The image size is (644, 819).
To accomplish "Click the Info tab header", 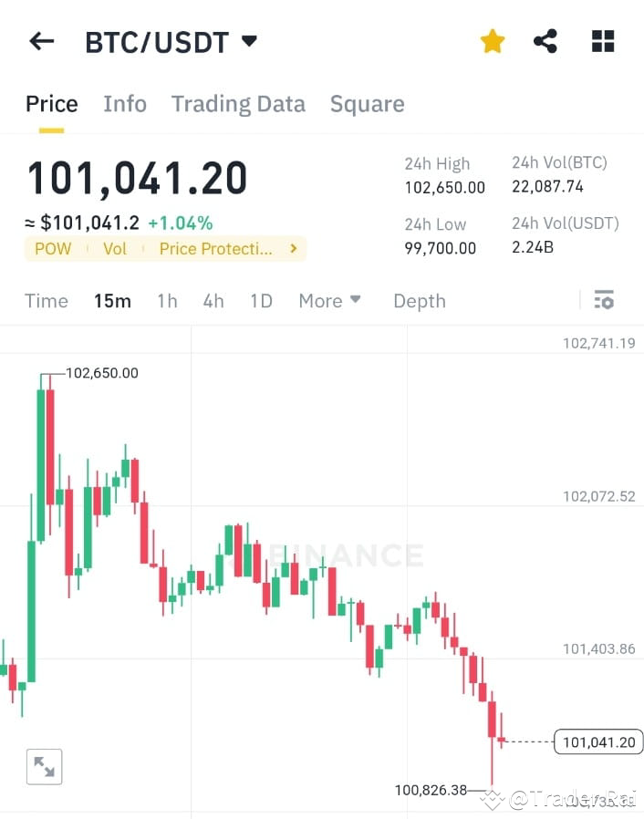I will pyautogui.click(x=124, y=103).
